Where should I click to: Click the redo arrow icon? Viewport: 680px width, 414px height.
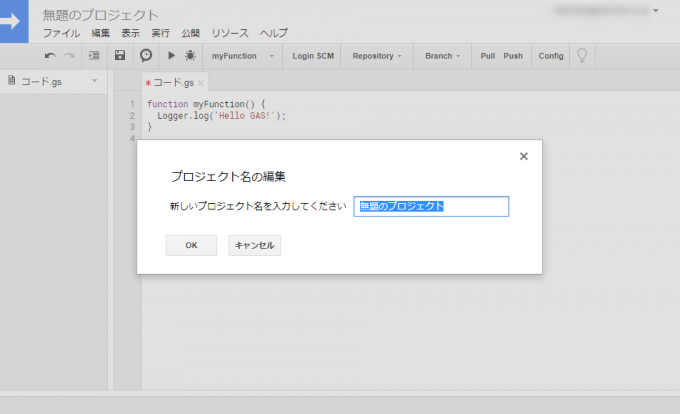coord(69,55)
